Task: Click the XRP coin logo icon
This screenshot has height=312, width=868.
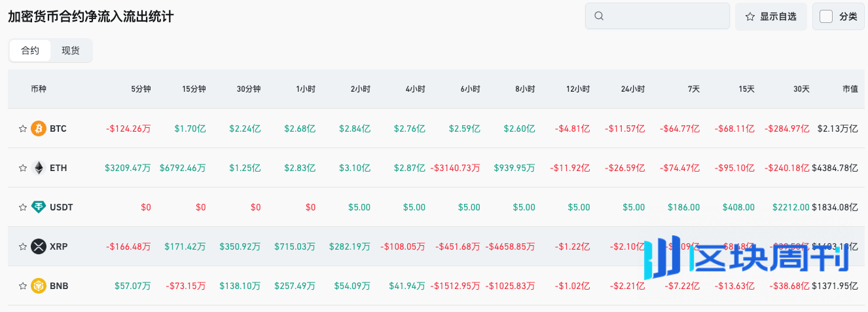Action: pyautogui.click(x=39, y=246)
